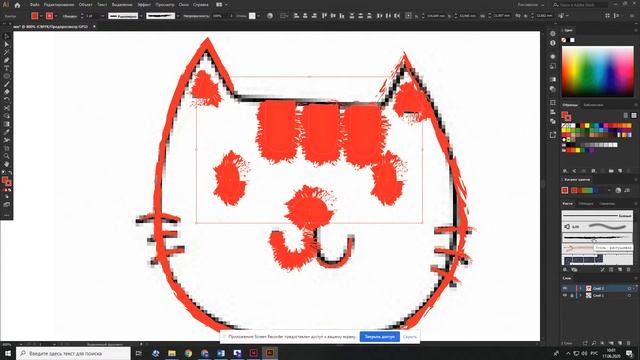Open brush definition dropdown
Viewport: 640px width, 360px height.
pyautogui.click(x=178, y=16)
